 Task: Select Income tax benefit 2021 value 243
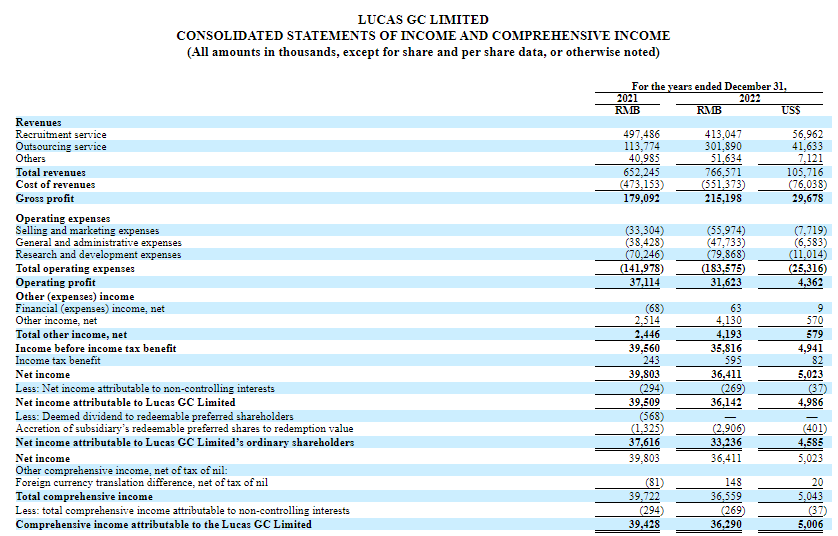tap(651, 361)
